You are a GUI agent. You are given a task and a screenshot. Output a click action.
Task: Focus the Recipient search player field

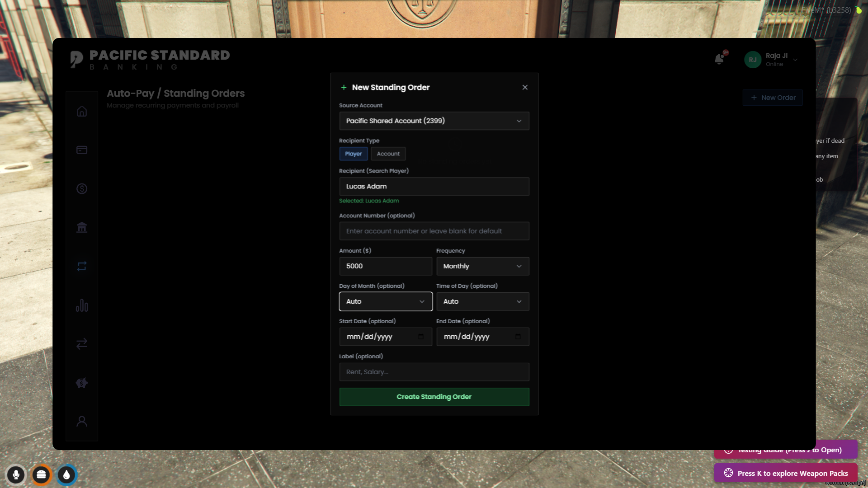point(434,187)
